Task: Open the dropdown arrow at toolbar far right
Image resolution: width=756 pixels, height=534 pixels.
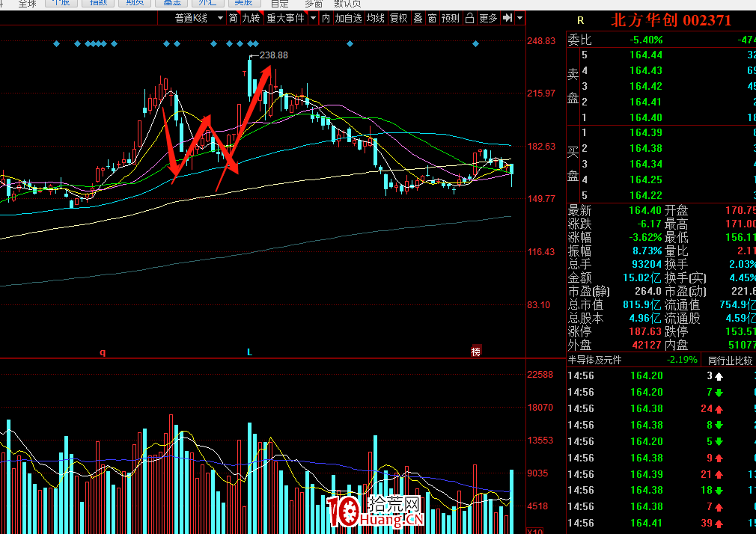Action: (519, 18)
